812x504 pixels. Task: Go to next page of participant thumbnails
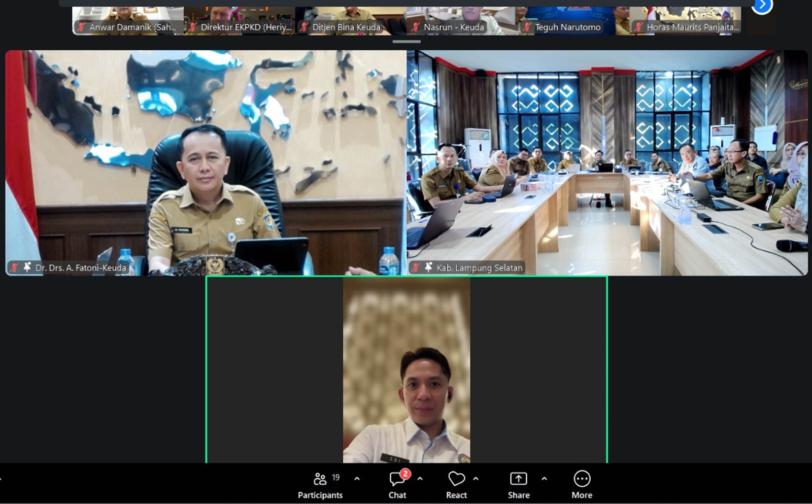(761, 6)
